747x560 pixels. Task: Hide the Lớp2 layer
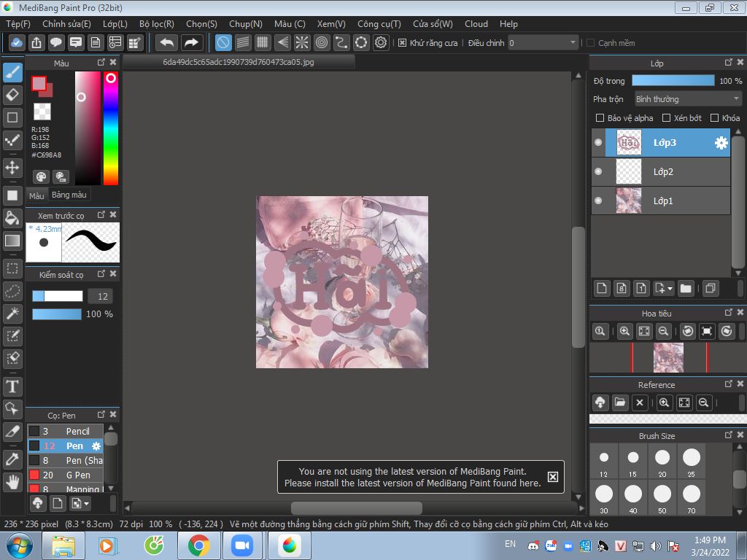click(598, 171)
